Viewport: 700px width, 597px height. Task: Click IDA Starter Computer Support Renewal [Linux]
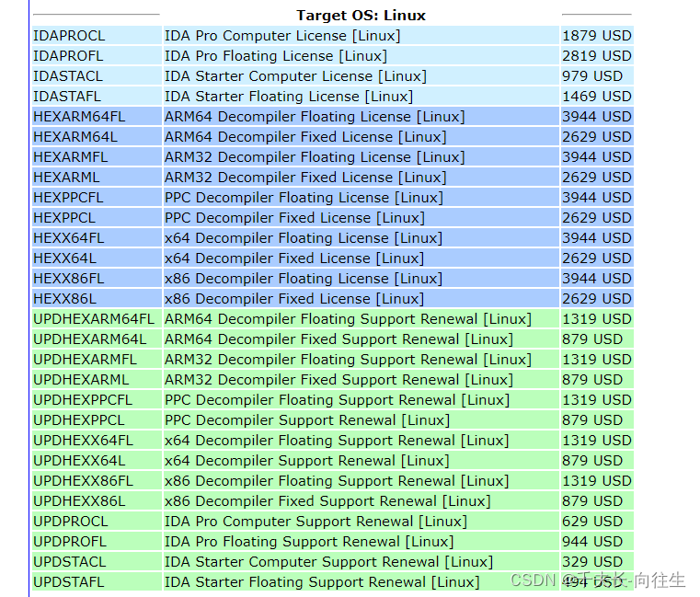328,562
